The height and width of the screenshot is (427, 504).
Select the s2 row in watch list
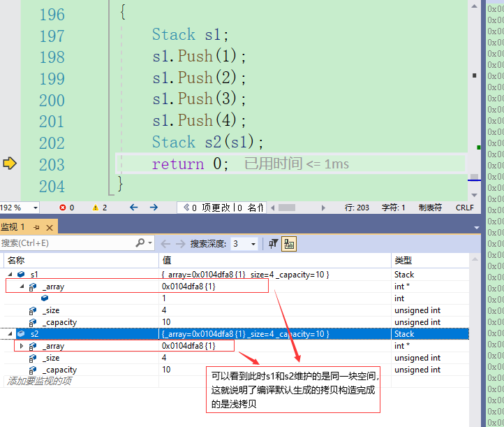236,334
